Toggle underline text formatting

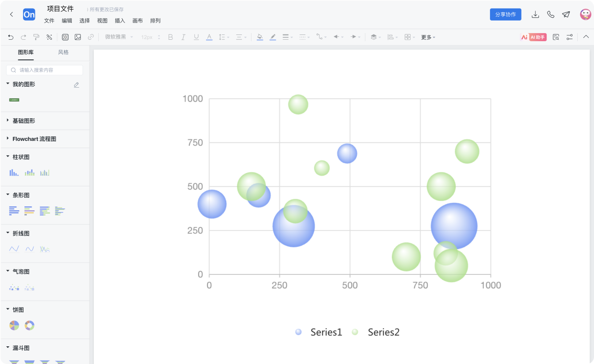[196, 37]
